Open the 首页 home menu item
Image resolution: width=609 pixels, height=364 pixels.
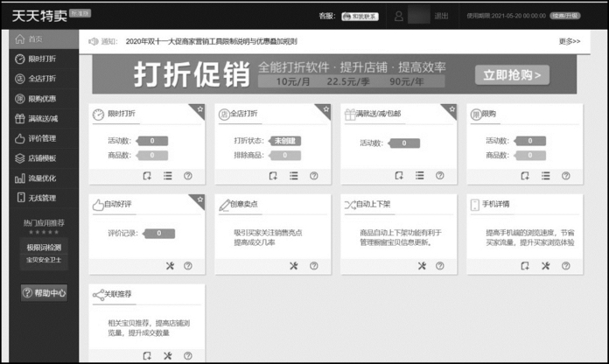point(44,39)
